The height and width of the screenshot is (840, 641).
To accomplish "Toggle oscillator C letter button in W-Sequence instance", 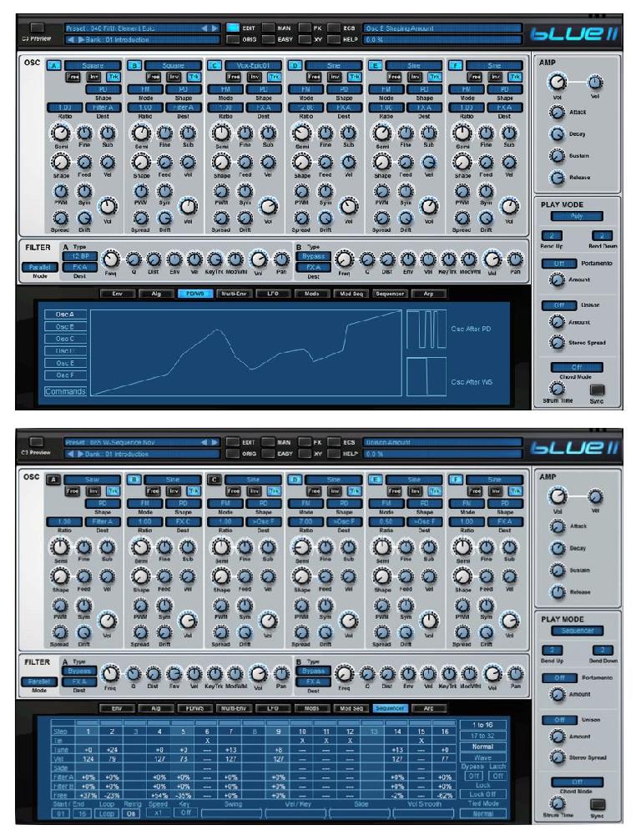I will pos(215,480).
